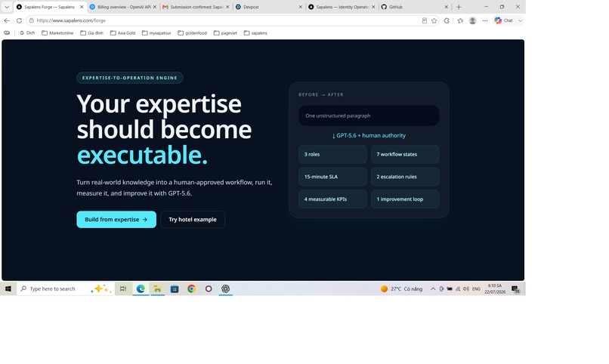The height and width of the screenshot is (364, 609).
Task: Click the 15-minute SLA card
Action: [333, 177]
